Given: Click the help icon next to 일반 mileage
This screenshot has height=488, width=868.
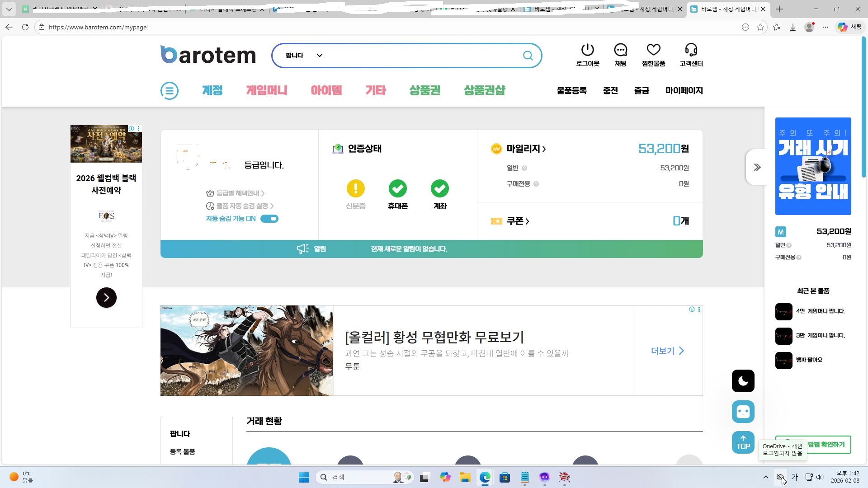Looking at the screenshot, I should [x=524, y=168].
